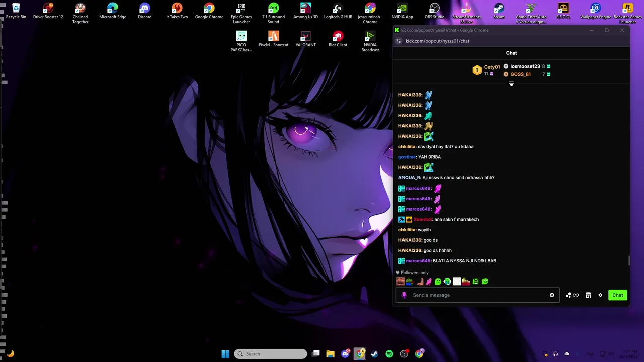Select the 7.1 Surround Sound desktop icon

click(273, 13)
